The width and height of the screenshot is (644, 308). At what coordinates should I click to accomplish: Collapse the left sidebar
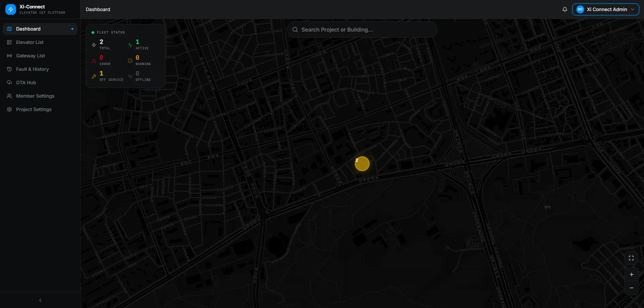[40, 300]
